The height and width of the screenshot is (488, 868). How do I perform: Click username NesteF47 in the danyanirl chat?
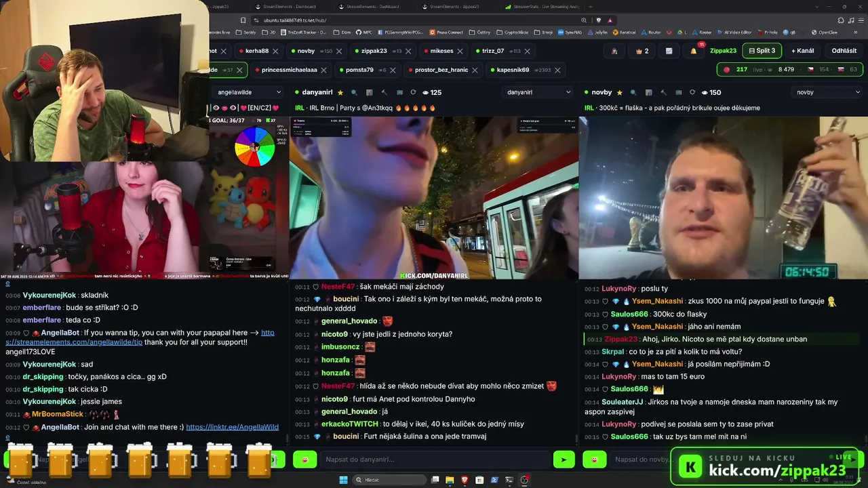pos(338,287)
